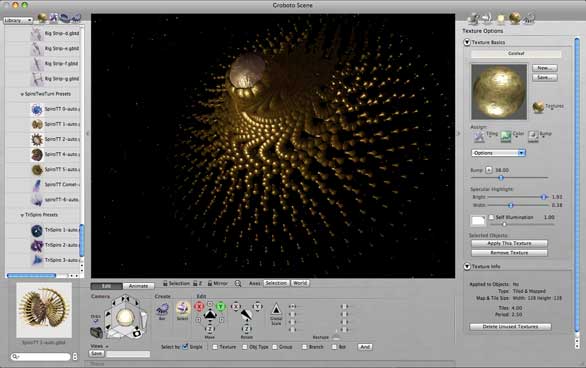Open the Library dropdown

point(18,21)
